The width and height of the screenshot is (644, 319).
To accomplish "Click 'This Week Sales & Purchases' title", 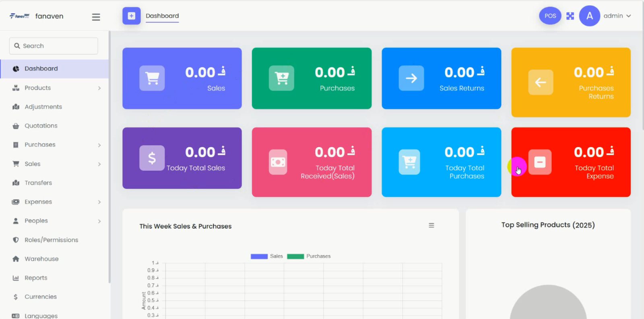I will (x=186, y=226).
